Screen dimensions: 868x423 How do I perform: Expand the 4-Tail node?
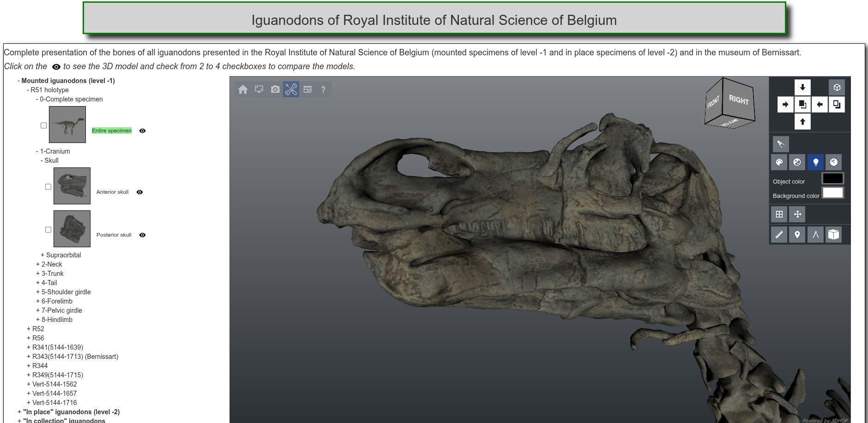[x=47, y=283]
